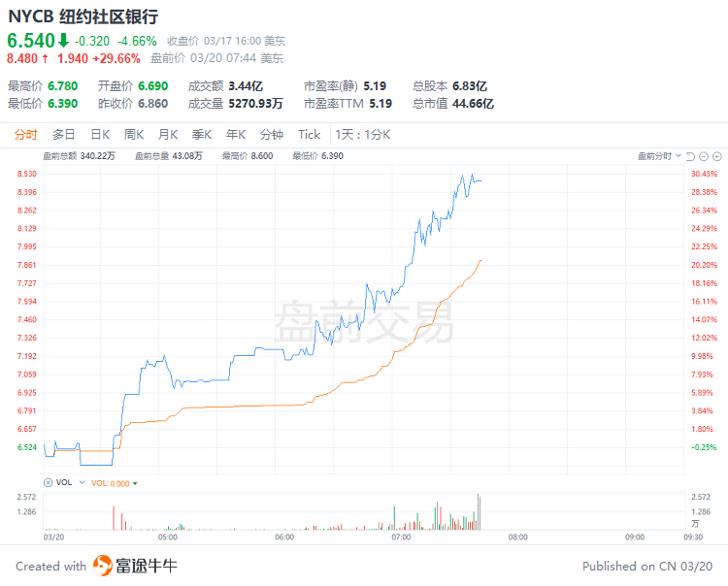
Task: Click the Published on CN 03/20 text
Action: point(647,567)
